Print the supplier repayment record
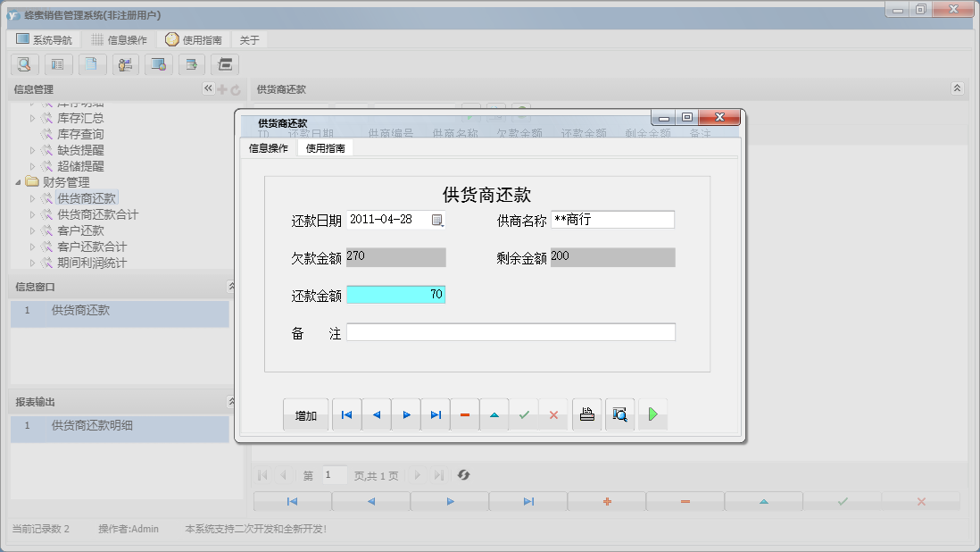This screenshot has width=980, height=552. (586, 414)
